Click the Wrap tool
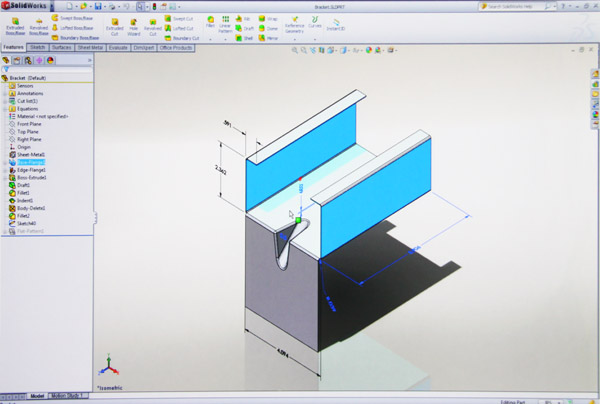Image resolution: width=600 pixels, height=404 pixels. click(x=268, y=18)
